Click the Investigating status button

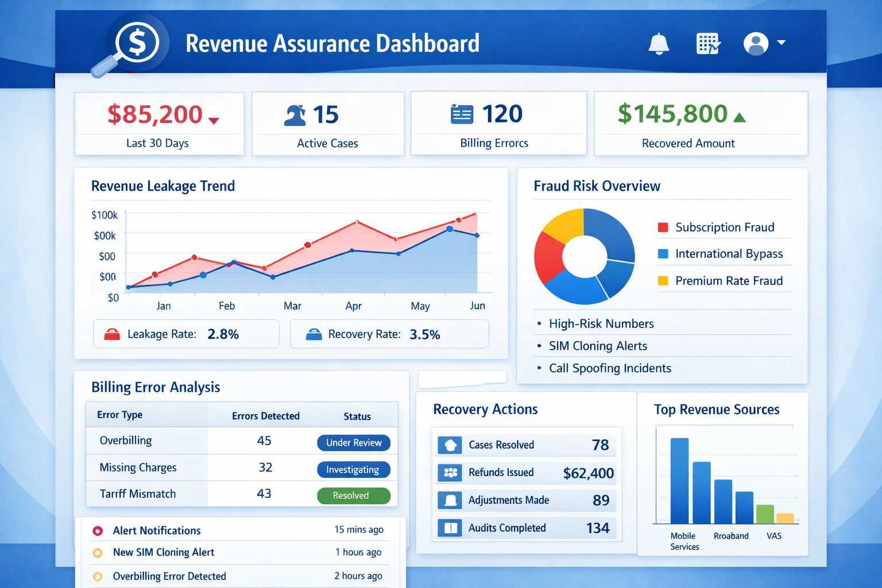click(x=354, y=470)
